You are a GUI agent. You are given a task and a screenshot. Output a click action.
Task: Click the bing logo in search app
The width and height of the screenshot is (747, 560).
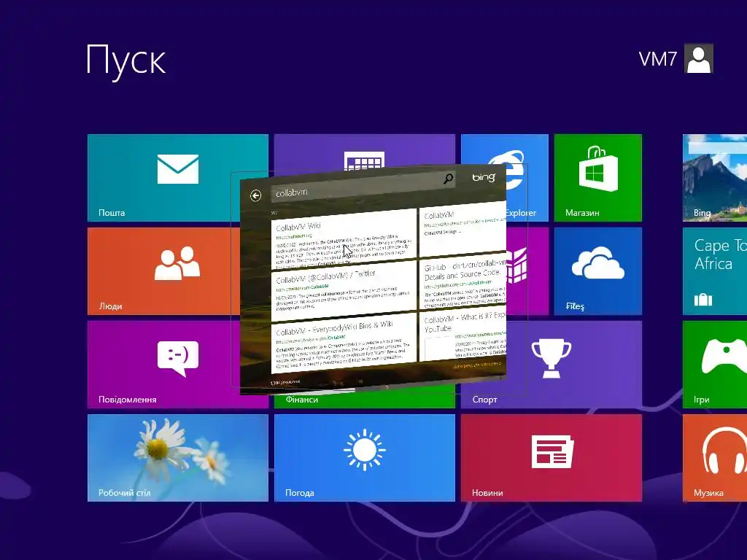(484, 177)
